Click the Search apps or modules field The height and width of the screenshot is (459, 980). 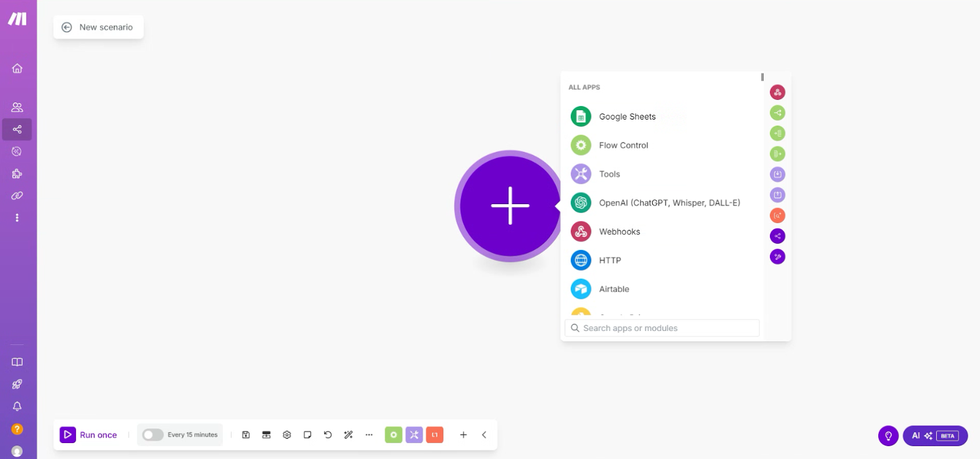[662, 328]
